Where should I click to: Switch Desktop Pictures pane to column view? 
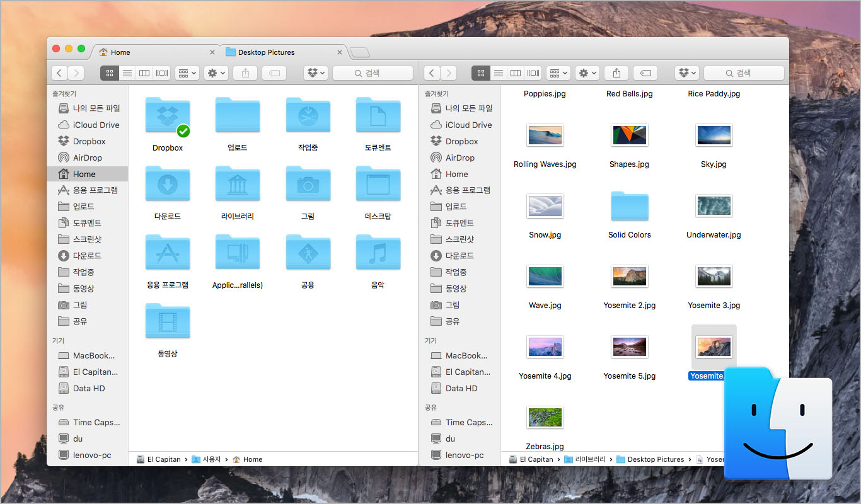516,73
